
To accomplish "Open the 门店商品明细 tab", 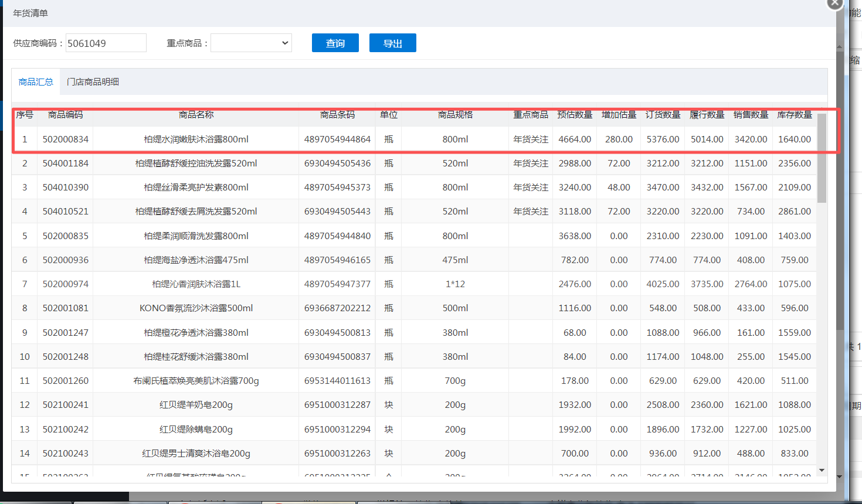I will click(93, 82).
